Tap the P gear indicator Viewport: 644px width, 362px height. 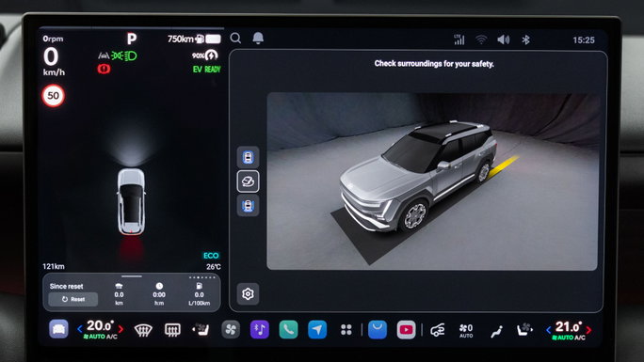(132, 39)
